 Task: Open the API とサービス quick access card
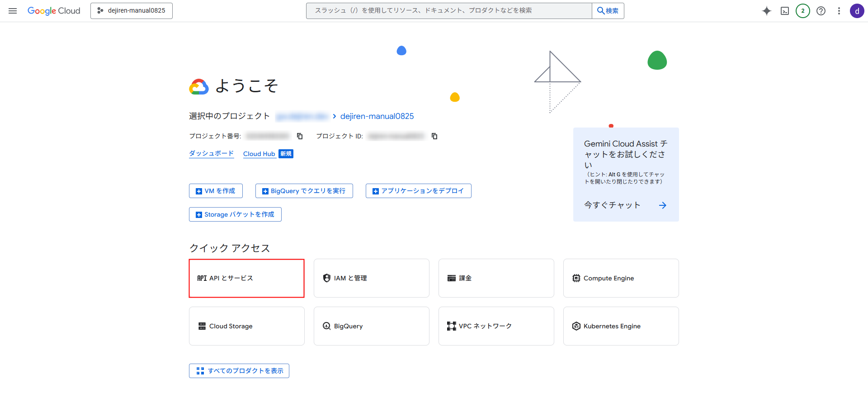(x=246, y=278)
